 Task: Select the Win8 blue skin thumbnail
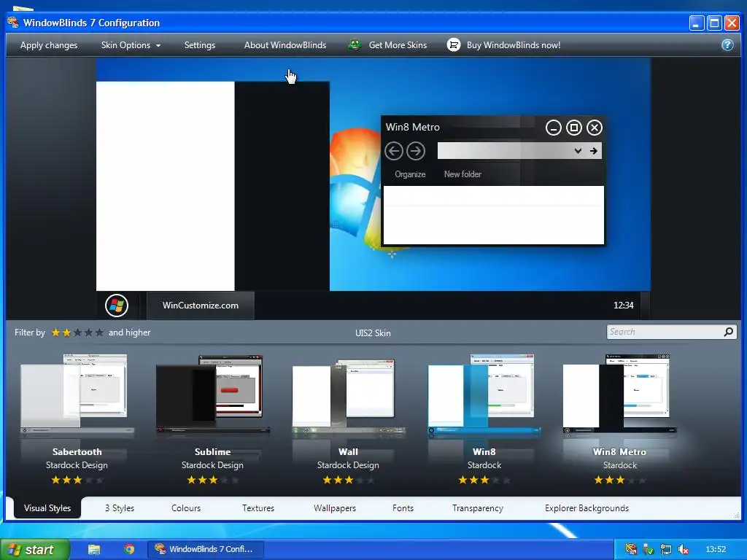click(x=484, y=395)
